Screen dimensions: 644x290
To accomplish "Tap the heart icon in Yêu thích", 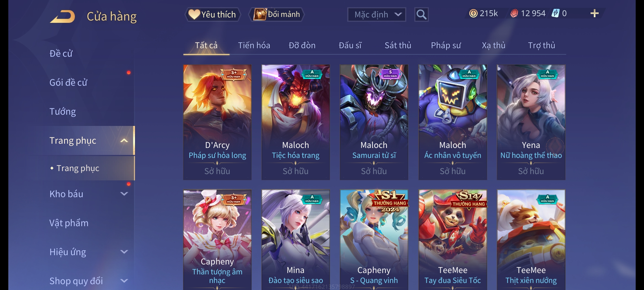I will (194, 14).
